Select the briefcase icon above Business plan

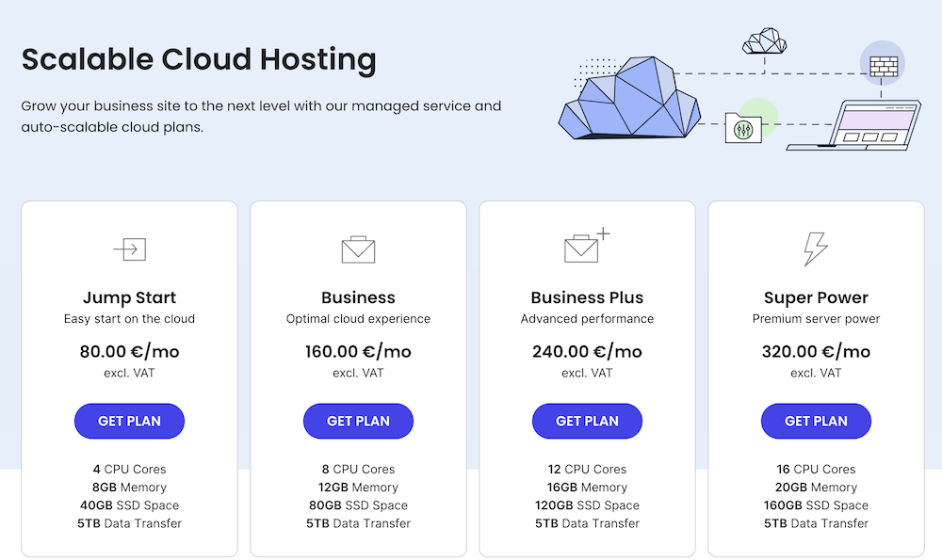(358, 248)
